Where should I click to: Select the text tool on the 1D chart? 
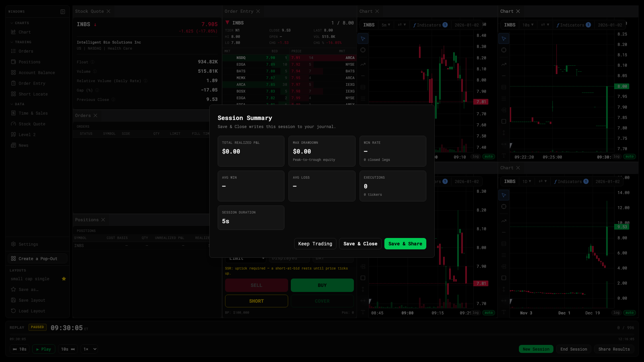coord(504,312)
